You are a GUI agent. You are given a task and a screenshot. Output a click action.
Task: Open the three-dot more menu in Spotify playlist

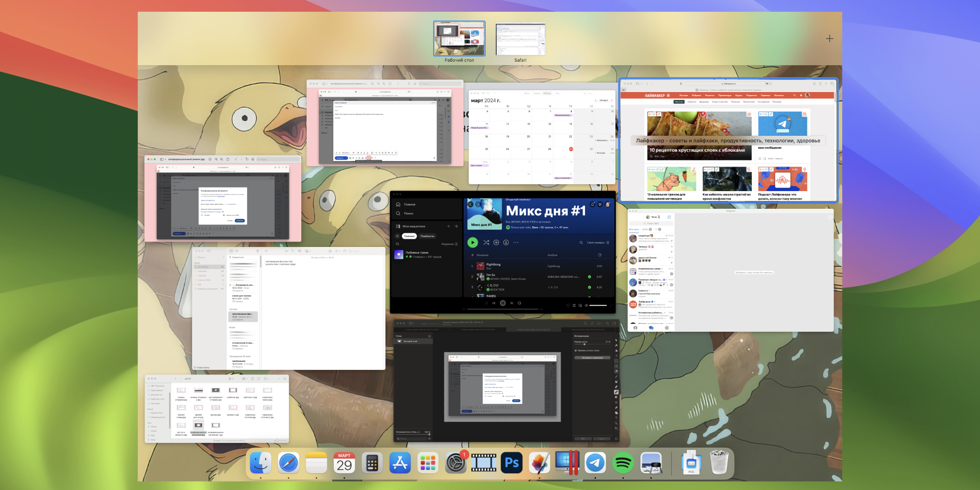516,243
